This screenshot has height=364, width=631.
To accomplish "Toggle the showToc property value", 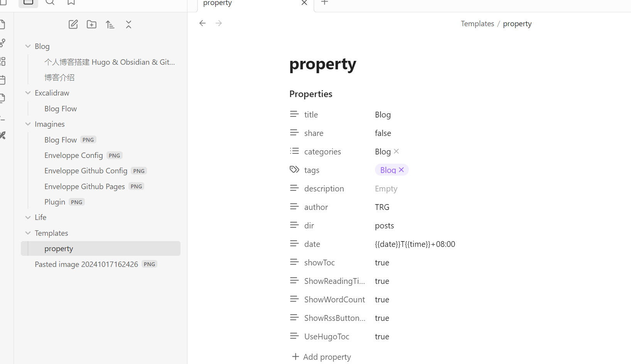I will pos(382,262).
